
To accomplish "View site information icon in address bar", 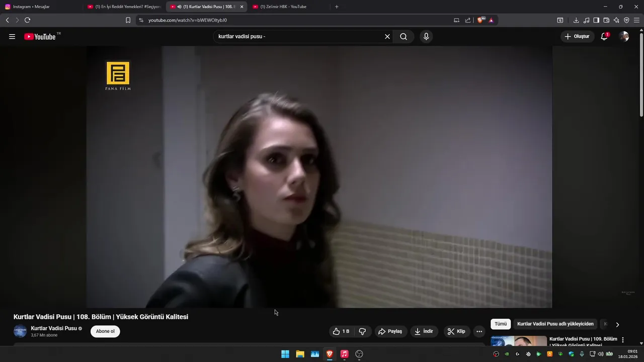I will (x=141, y=20).
